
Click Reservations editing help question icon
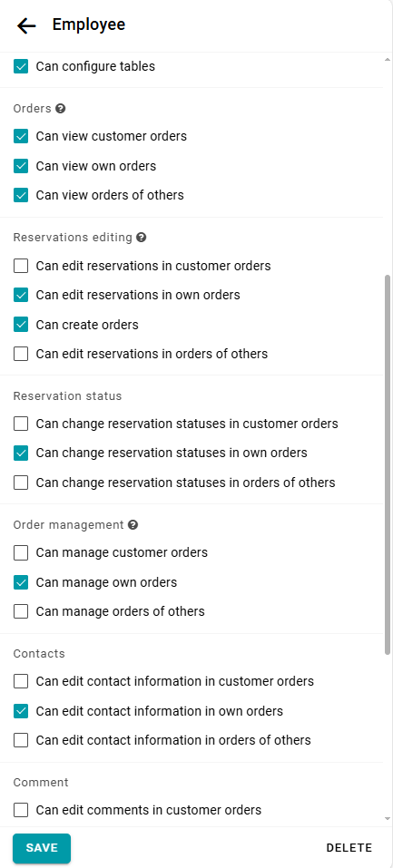point(142,238)
